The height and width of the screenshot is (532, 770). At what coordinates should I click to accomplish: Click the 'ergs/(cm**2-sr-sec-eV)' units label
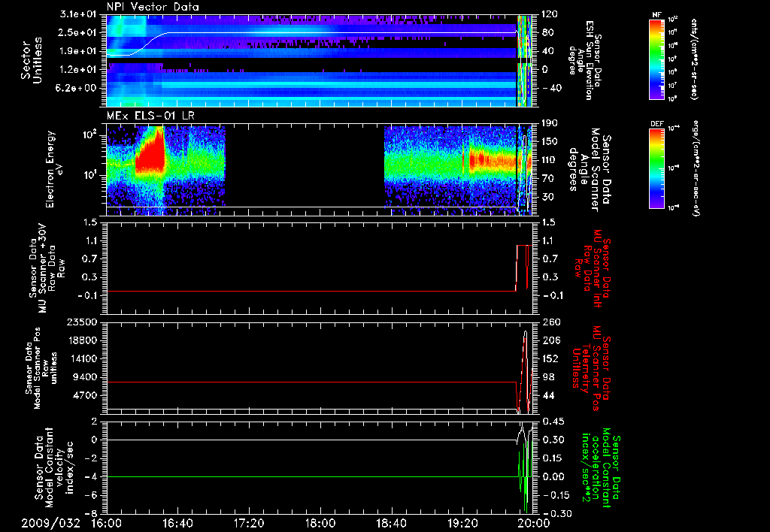[694, 168]
